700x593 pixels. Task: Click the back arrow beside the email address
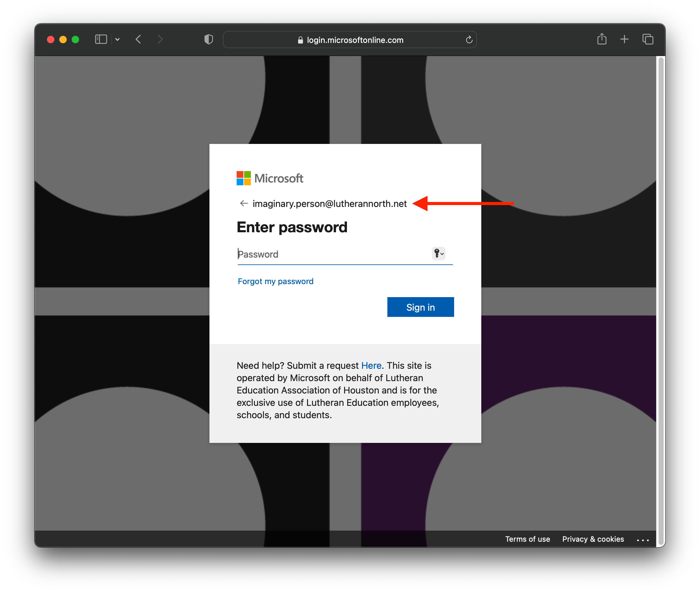pyautogui.click(x=244, y=204)
